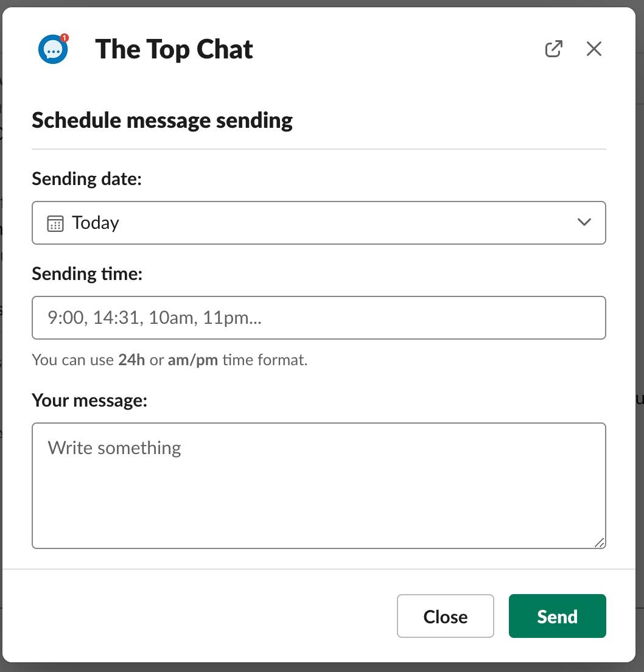The image size is (644, 672).
Task: Click the Sending date label
Action: point(86,179)
